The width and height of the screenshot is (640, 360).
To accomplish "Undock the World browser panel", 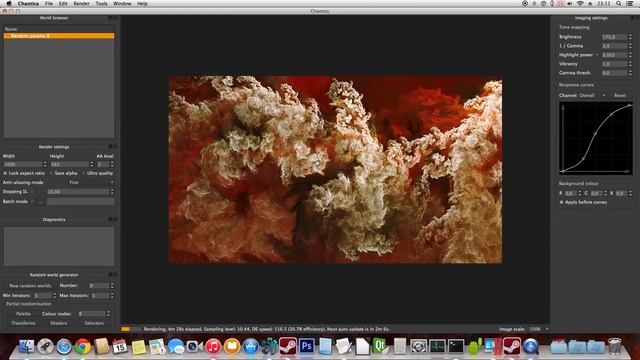I will tap(111, 18).
